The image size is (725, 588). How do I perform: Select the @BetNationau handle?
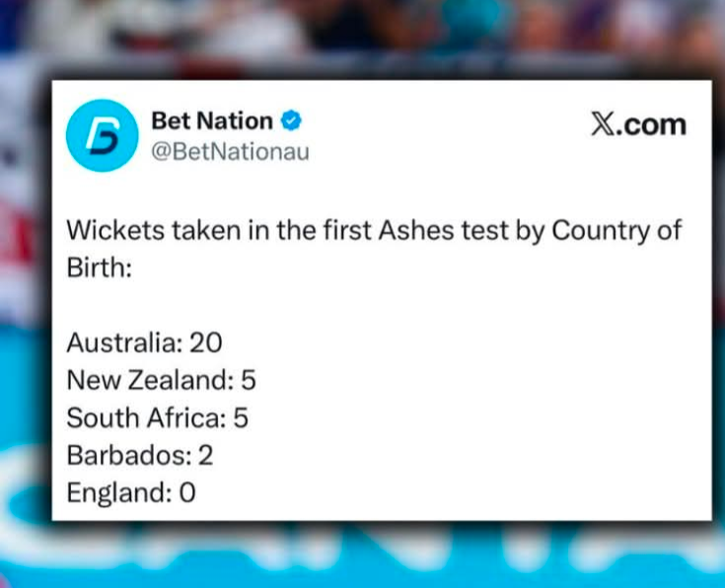tap(230, 153)
